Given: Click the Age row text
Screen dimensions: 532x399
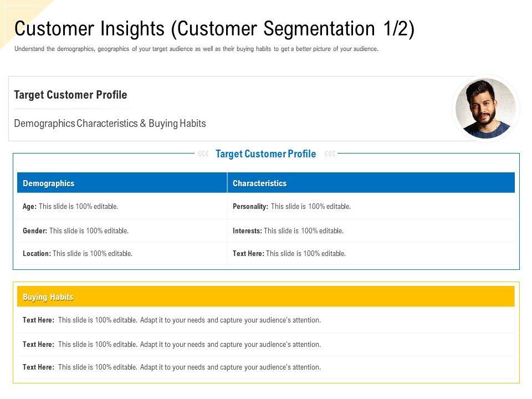Looking at the screenshot, I should 70,206.
